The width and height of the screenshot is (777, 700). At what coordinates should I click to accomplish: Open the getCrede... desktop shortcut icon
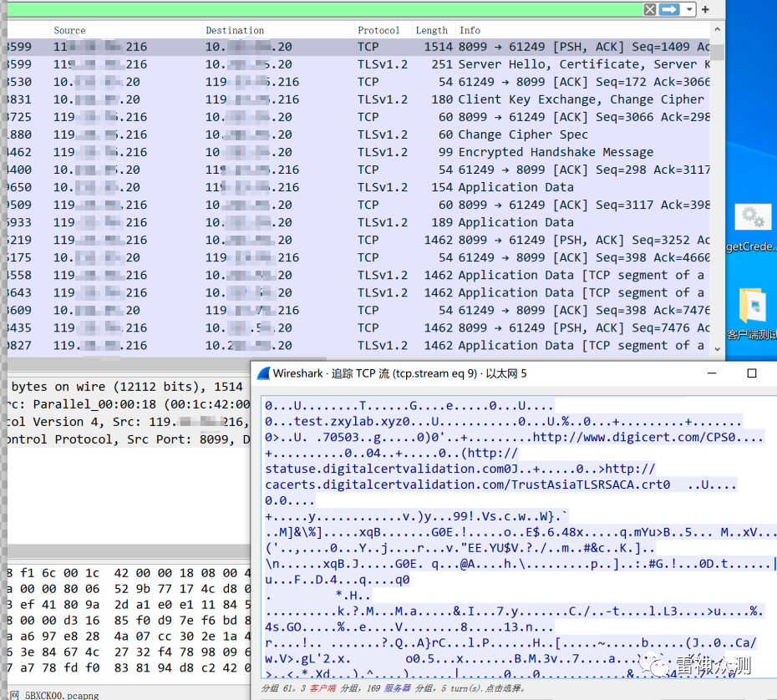[x=753, y=228]
